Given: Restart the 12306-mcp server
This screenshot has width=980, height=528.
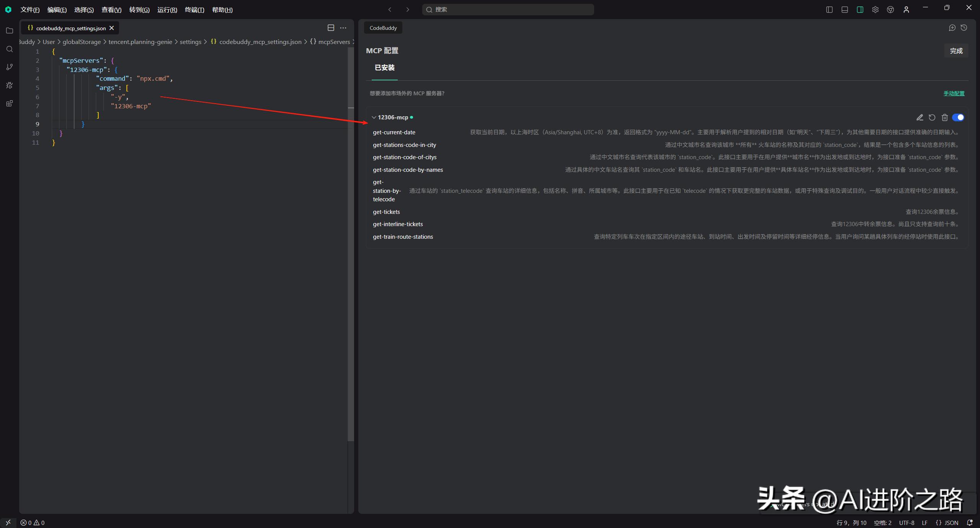Looking at the screenshot, I should [932, 117].
